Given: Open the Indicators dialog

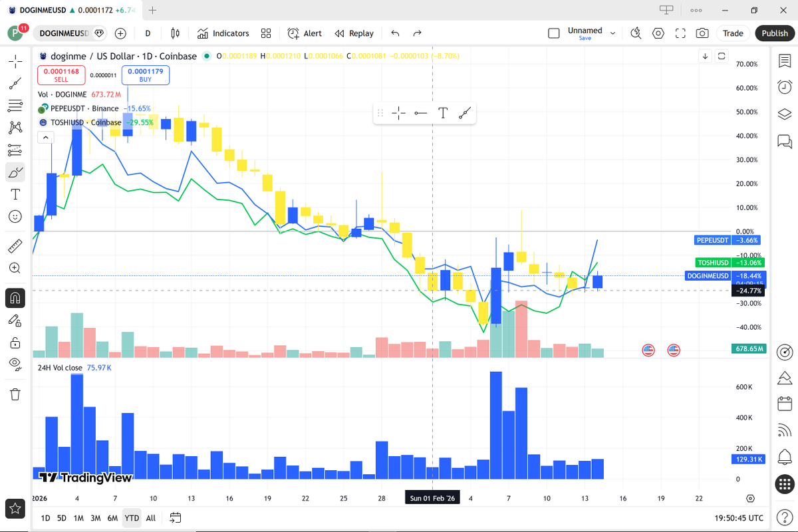Looking at the screenshot, I should point(223,33).
